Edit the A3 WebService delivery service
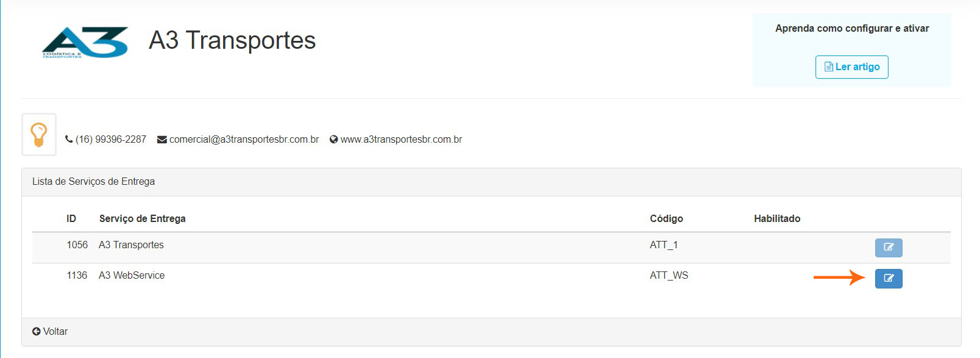980x358 pixels. point(889,278)
